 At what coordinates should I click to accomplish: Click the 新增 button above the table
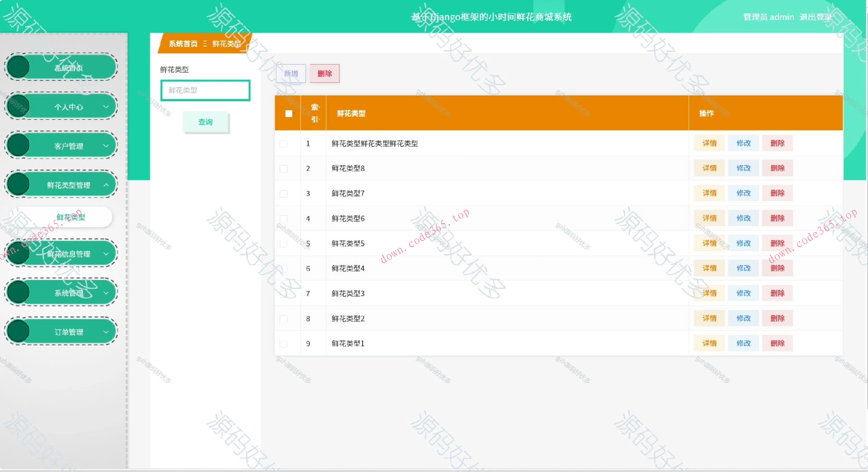tap(291, 74)
